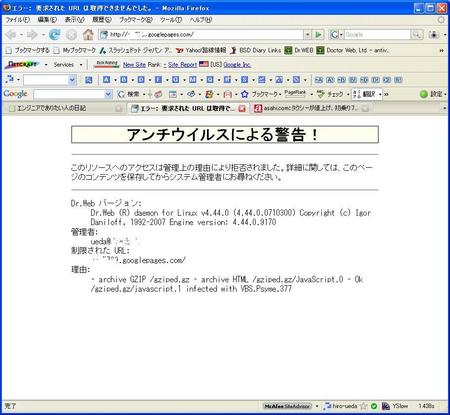The width and height of the screenshot is (450, 415).
Task: Click the PageRank indicator bar
Action: tap(295, 93)
